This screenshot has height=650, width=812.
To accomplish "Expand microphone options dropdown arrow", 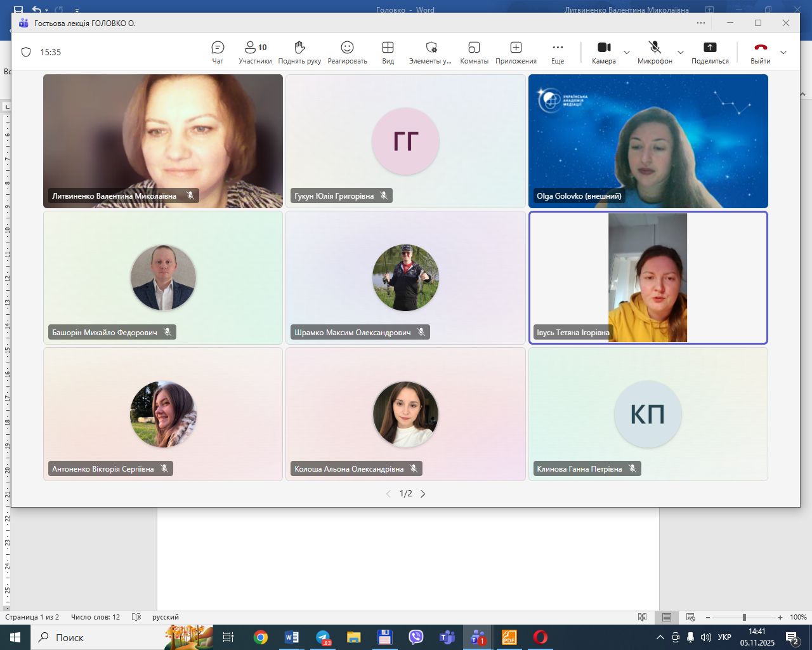I will [x=681, y=52].
